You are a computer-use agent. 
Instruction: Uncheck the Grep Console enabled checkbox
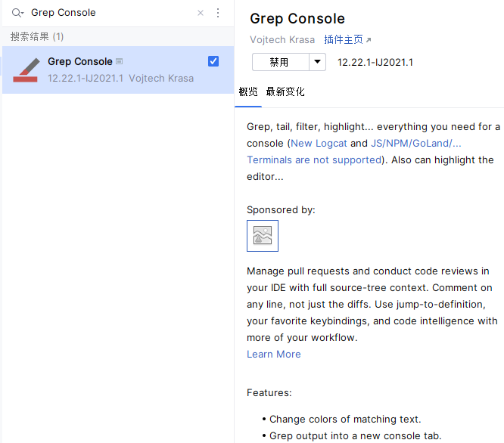pyautogui.click(x=213, y=61)
